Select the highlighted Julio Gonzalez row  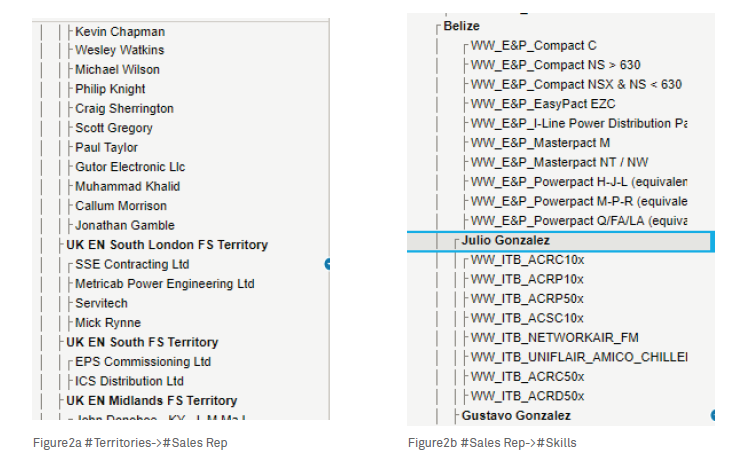pyautogui.click(x=505, y=241)
